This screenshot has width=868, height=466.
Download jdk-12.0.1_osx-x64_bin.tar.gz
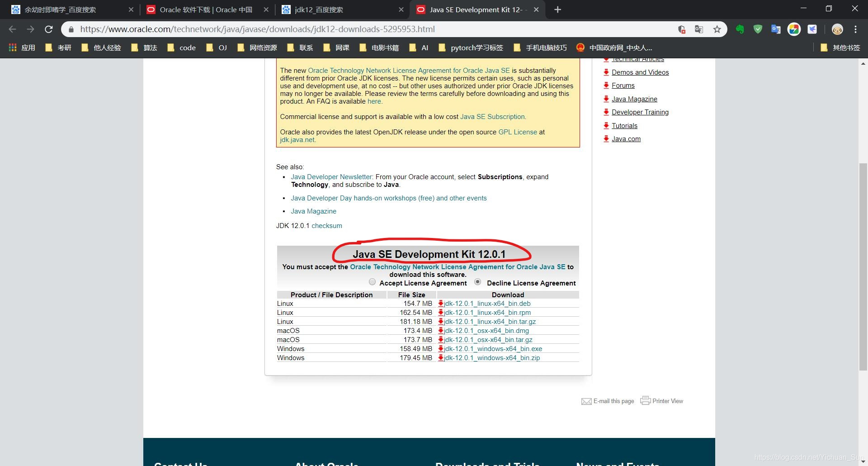(x=488, y=340)
